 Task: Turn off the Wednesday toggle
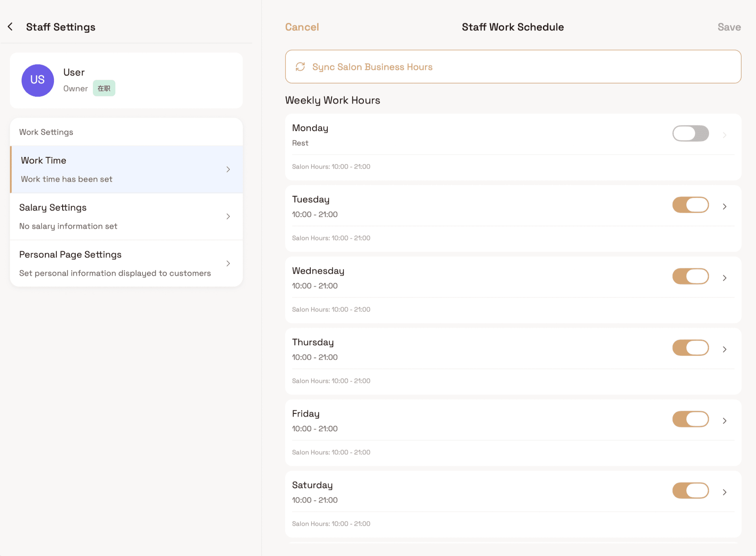coord(690,276)
